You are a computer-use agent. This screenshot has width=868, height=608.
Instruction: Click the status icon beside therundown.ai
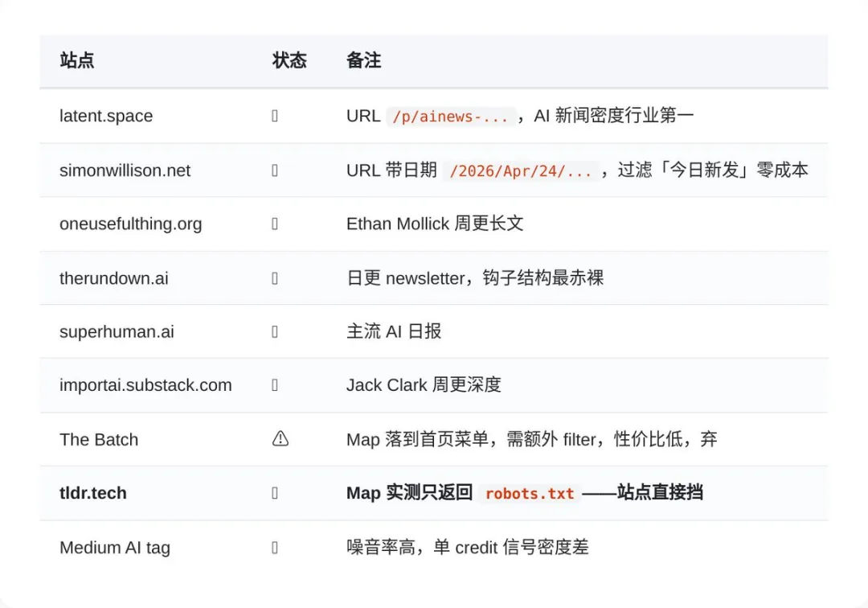[275, 278]
